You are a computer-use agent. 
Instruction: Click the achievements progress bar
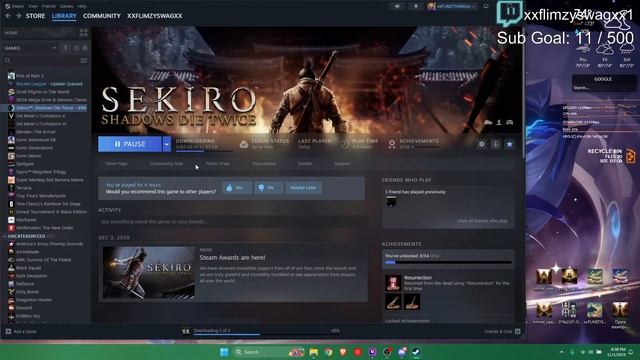[448, 262]
